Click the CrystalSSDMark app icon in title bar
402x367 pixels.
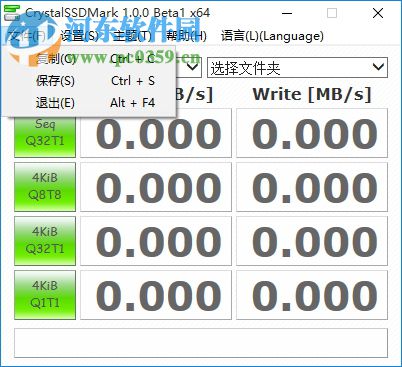click(12, 13)
